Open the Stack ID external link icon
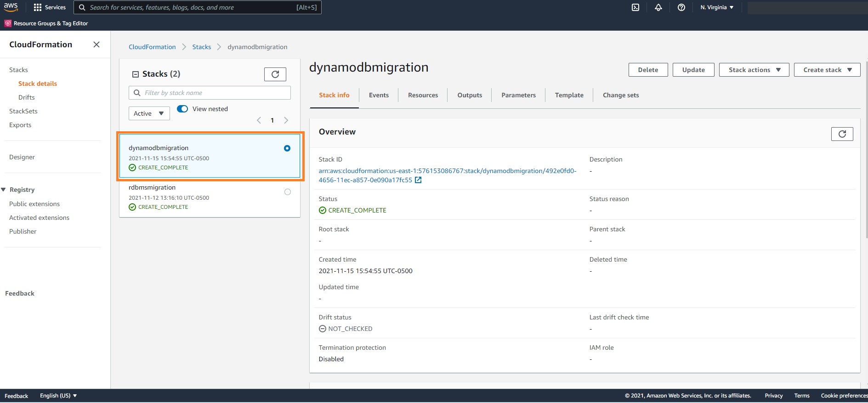Image resolution: width=868 pixels, height=403 pixels. coord(418,180)
